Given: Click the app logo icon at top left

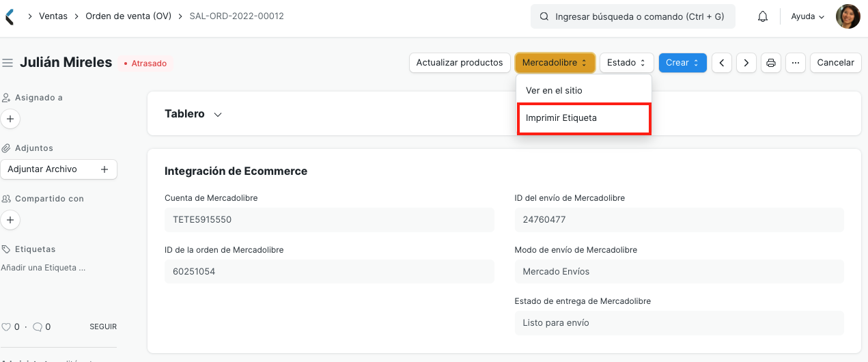Looking at the screenshot, I should [x=10, y=16].
